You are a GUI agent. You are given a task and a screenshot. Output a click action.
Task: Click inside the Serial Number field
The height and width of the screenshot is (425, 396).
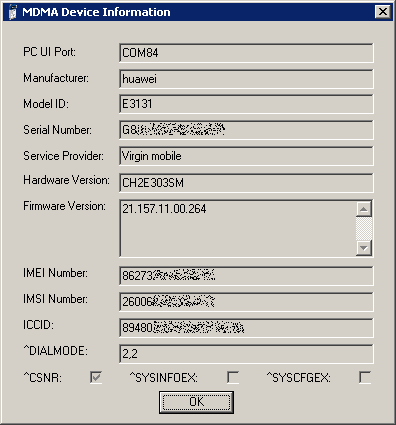(246, 130)
